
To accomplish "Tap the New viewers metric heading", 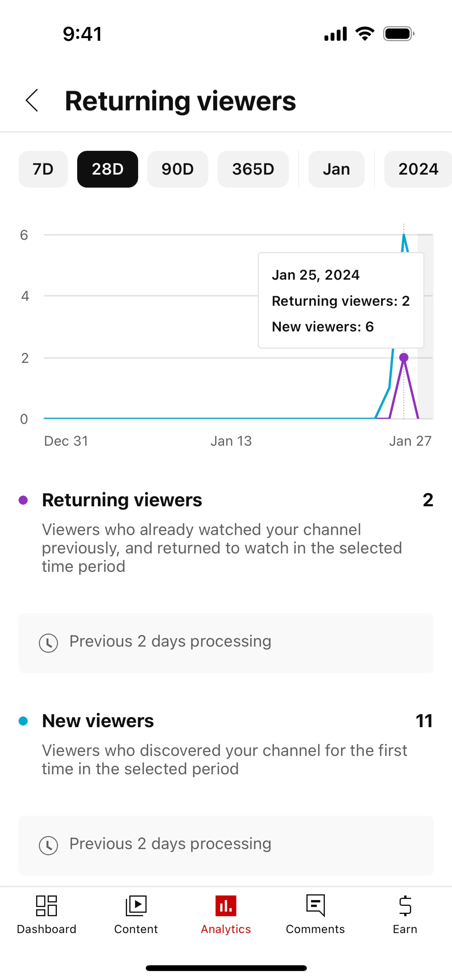I will (98, 721).
